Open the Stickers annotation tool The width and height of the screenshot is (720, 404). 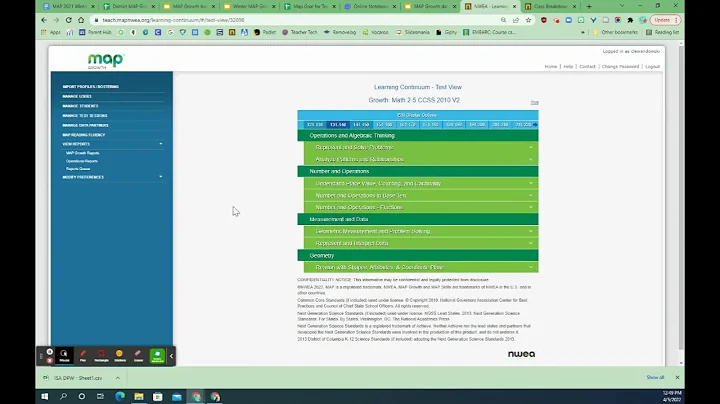pos(120,355)
